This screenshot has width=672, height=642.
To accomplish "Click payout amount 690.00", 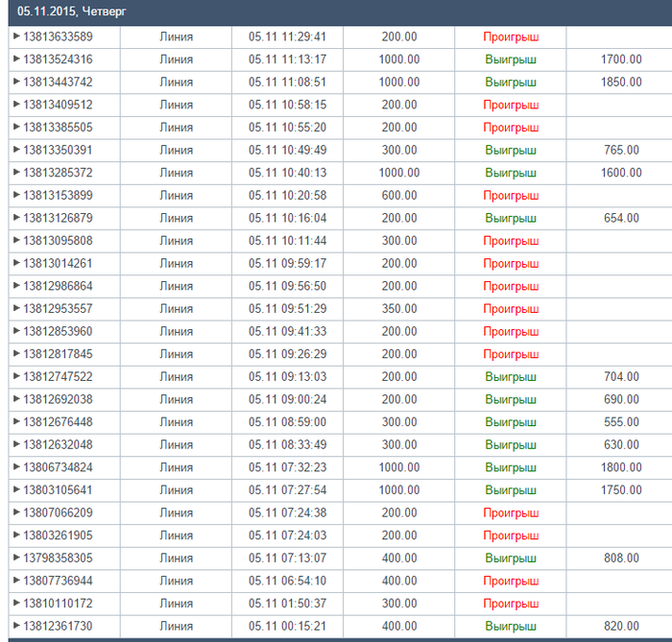I will pos(621,399).
